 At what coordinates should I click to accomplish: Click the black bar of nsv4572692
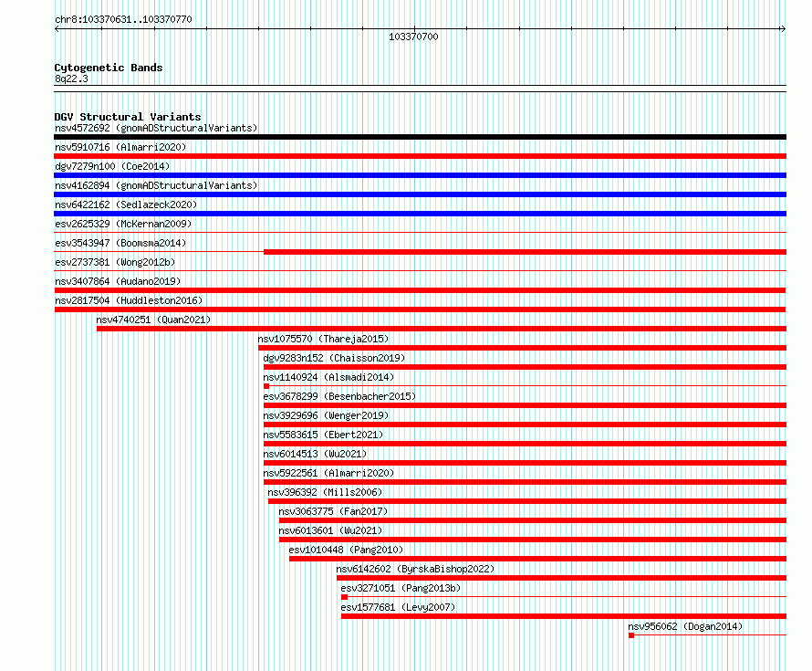420,137
